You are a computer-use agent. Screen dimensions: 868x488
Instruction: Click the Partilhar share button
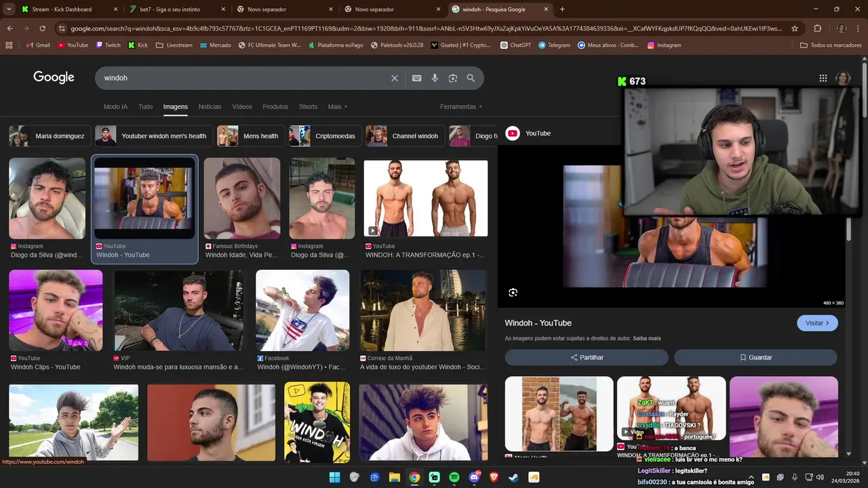coord(587,357)
